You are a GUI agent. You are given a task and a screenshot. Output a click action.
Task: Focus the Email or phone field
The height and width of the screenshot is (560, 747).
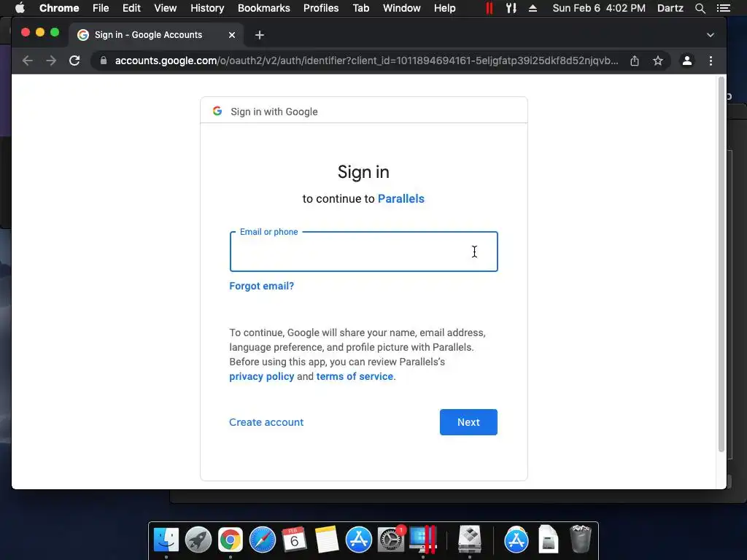pos(363,252)
